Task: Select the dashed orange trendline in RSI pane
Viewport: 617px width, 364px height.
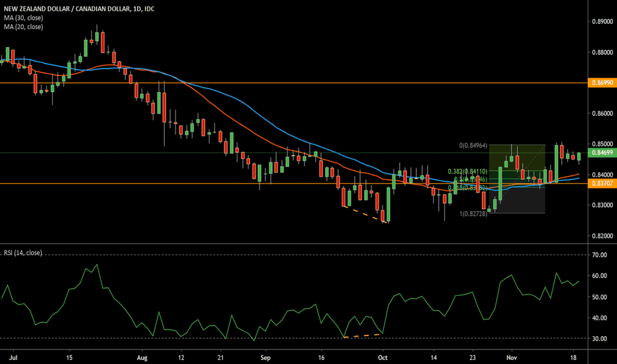Action: tap(363, 336)
